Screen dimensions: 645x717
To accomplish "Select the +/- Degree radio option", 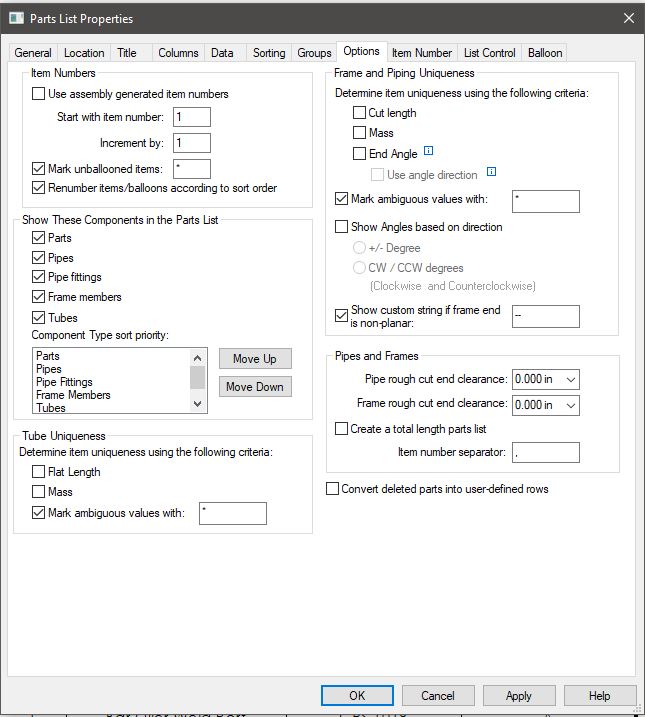I will click(359, 248).
